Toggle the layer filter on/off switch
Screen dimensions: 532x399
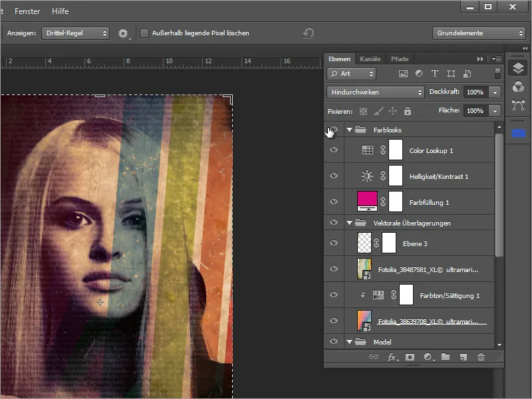(x=497, y=73)
